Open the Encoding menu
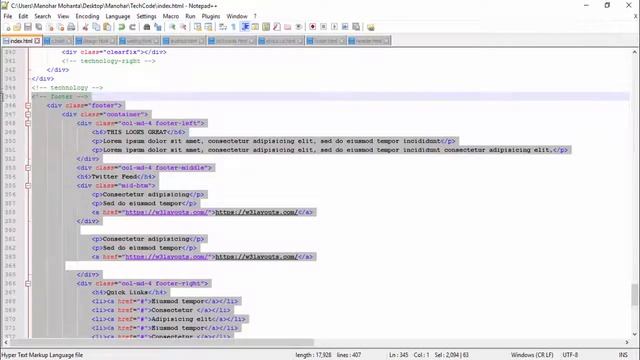The height and width of the screenshot is (360, 640). click(87, 16)
